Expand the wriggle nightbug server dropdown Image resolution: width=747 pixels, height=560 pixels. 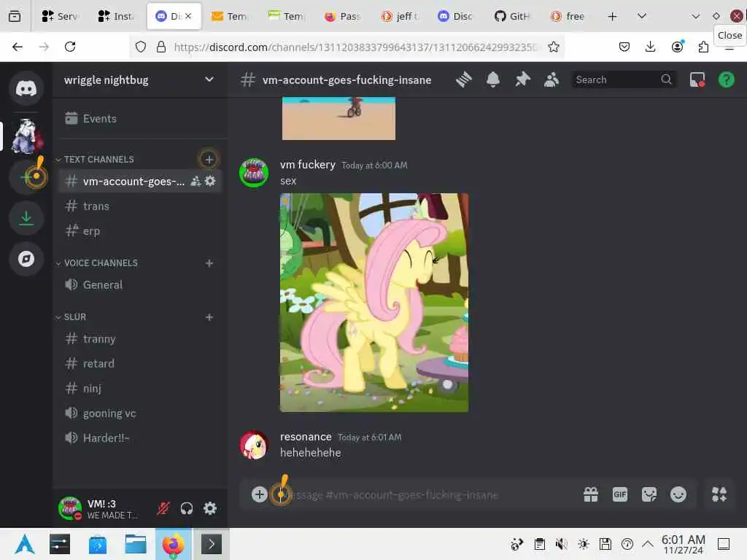point(209,79)
